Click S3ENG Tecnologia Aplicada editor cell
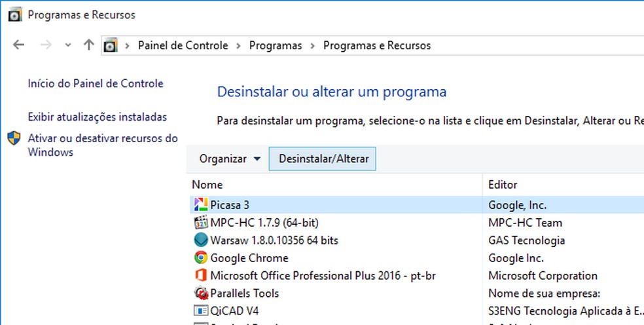Image resolution: width=644 pixels, height=325 pixels. (566, 311)
